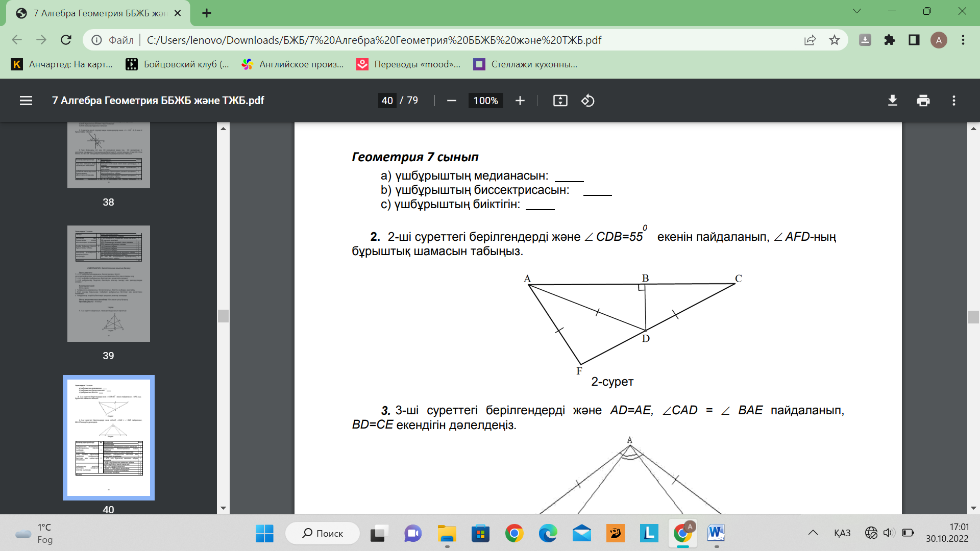Click the 100% zoom level field

(486, 101)
